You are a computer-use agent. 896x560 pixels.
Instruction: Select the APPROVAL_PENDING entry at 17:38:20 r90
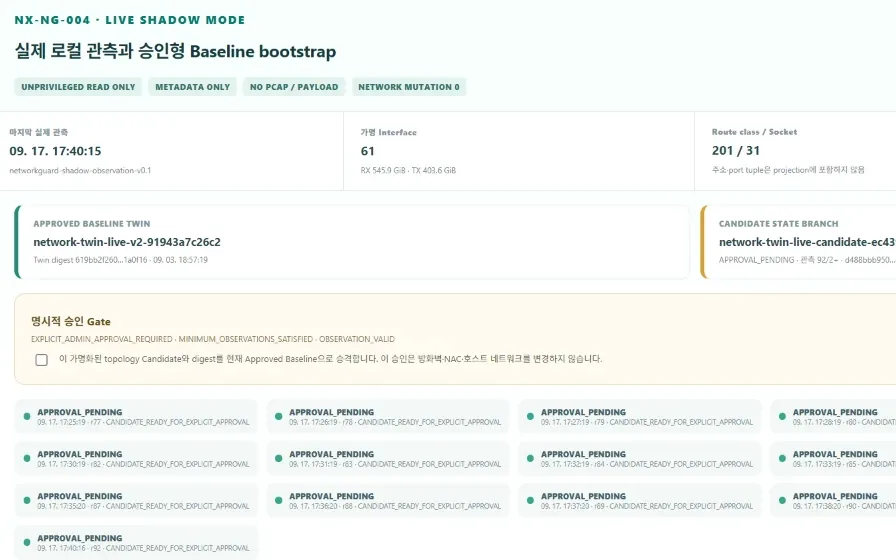coord(833,501)
